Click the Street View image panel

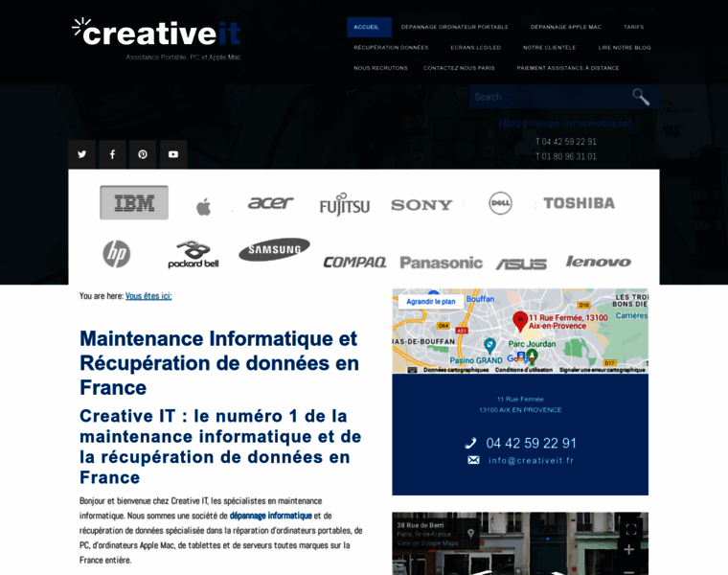(520, 543)
